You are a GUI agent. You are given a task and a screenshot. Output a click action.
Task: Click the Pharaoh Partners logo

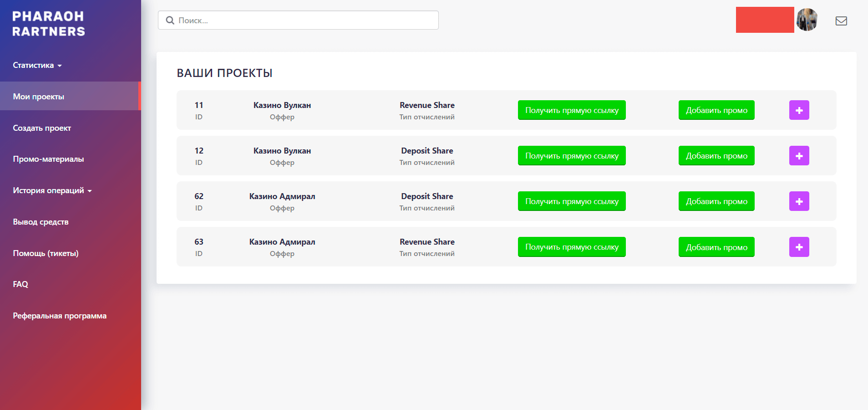tap(48, 24)
